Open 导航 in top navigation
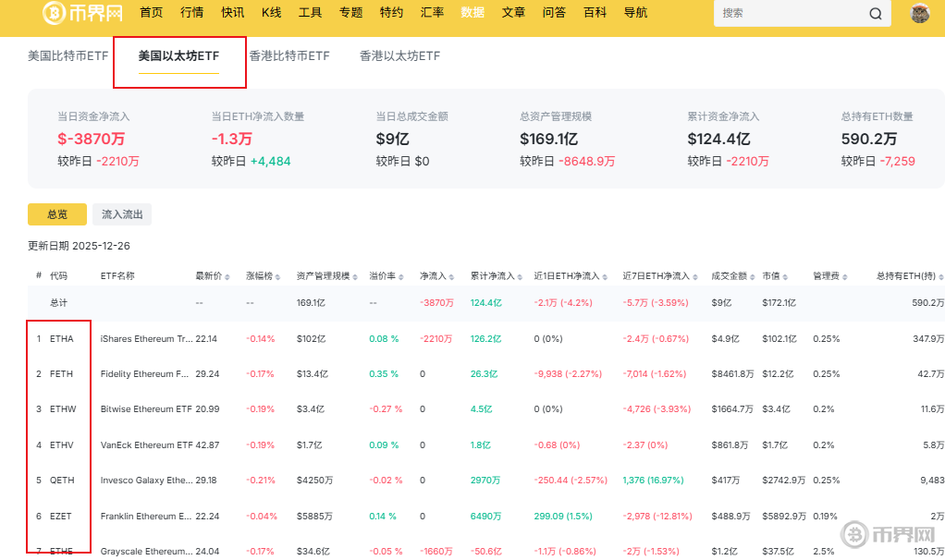This screenshot has height=560, width=945. pos(635,13)
